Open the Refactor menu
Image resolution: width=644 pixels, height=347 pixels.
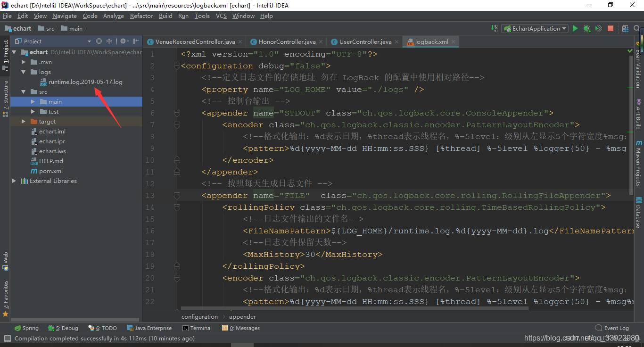pyautogui.click(x=141, y=16)
